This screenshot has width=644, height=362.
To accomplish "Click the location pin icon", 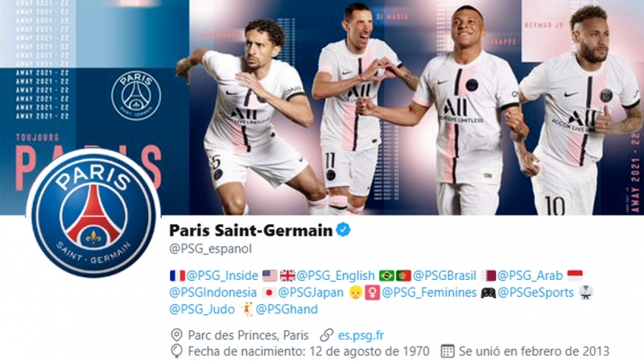I will 176,335.
